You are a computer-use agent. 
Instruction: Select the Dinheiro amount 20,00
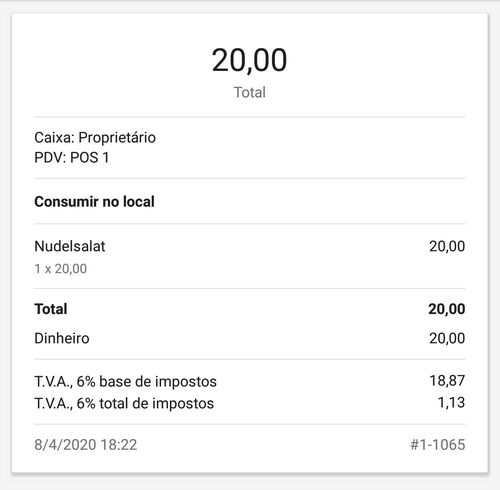click(x=447, y=338)
